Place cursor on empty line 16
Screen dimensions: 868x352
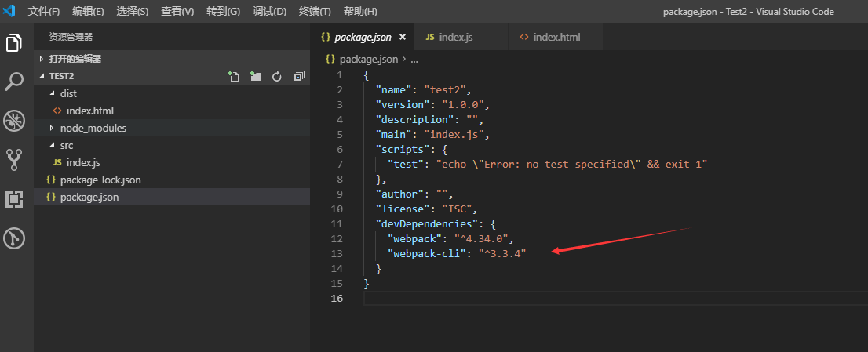[615, 299]
